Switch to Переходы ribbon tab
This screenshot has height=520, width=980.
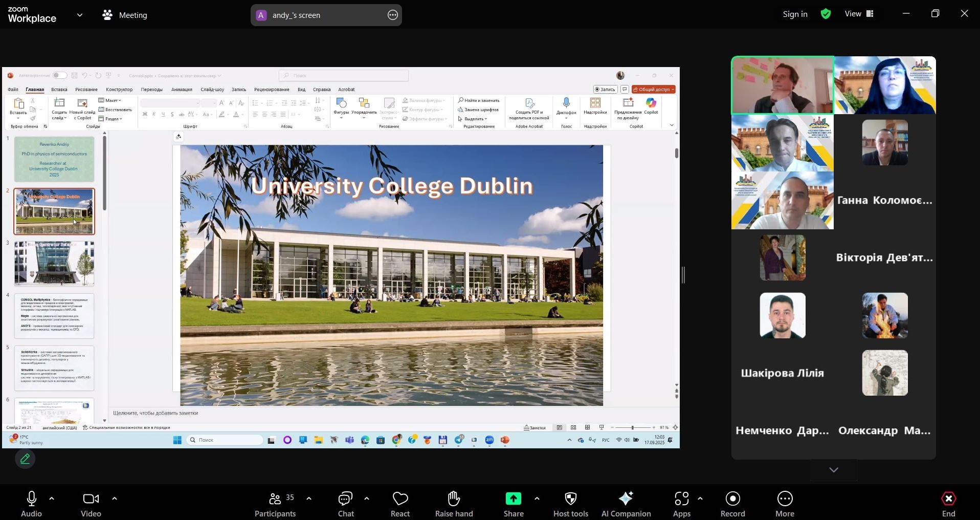[152, 90]
